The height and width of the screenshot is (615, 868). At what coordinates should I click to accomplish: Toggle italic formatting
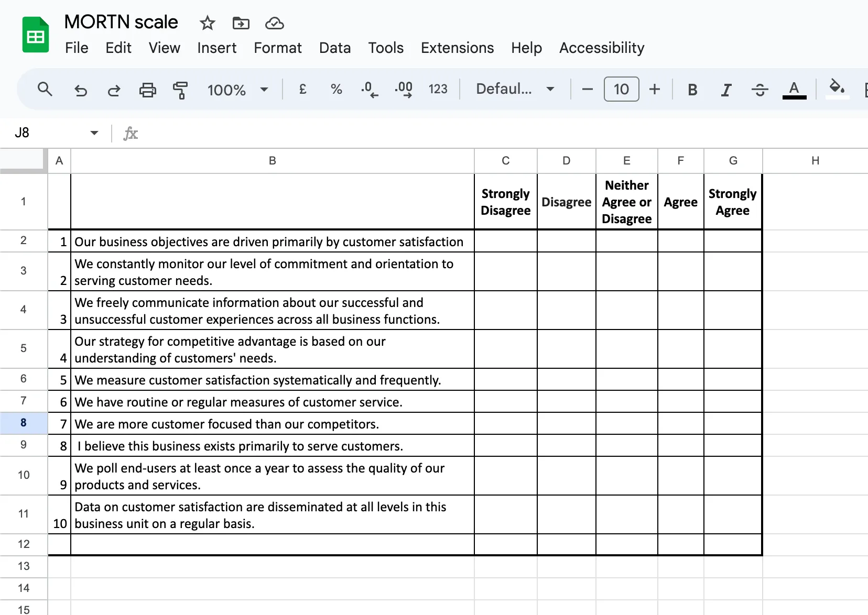point(725,90)
